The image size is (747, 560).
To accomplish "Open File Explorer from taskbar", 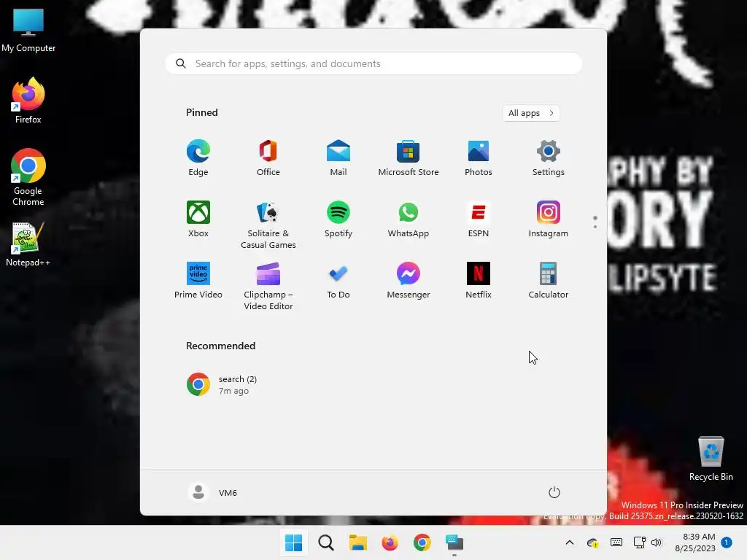I will 357,542.
